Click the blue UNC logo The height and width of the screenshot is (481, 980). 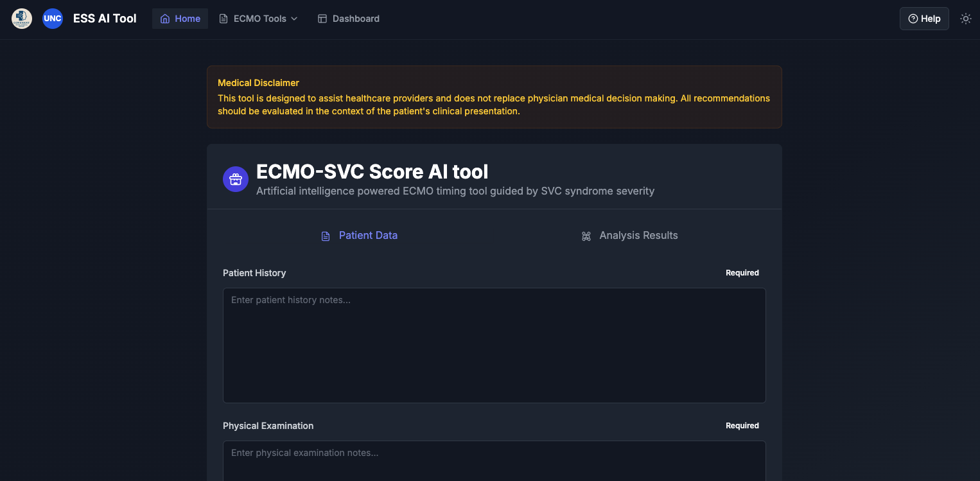(x=53, y=18)
